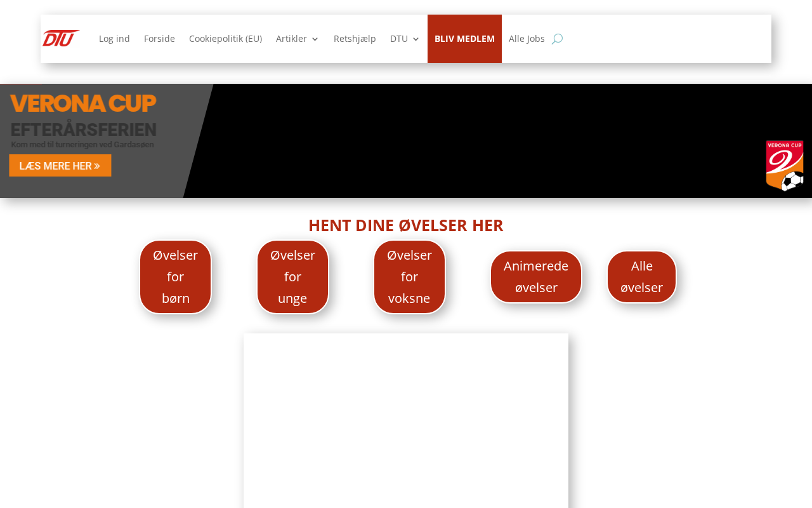
Task: Open the Animerede øvelser button
Action: [x=536, y=277]
